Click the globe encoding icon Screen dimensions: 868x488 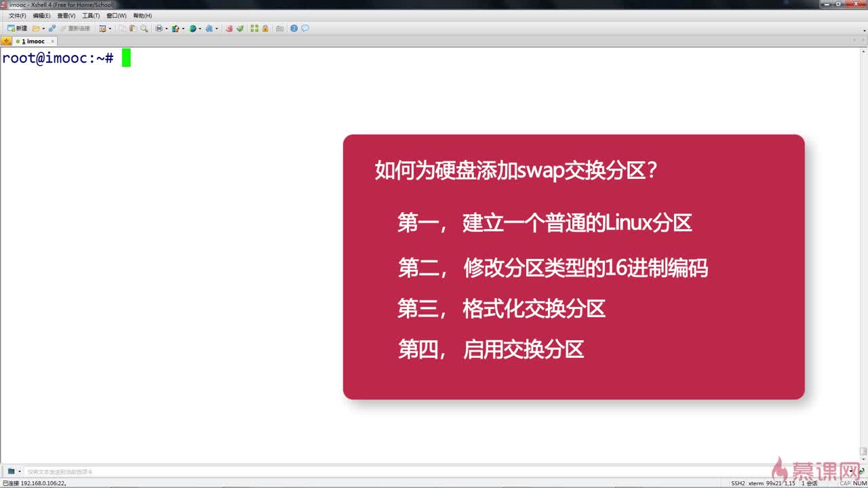[x=193, y=28]
